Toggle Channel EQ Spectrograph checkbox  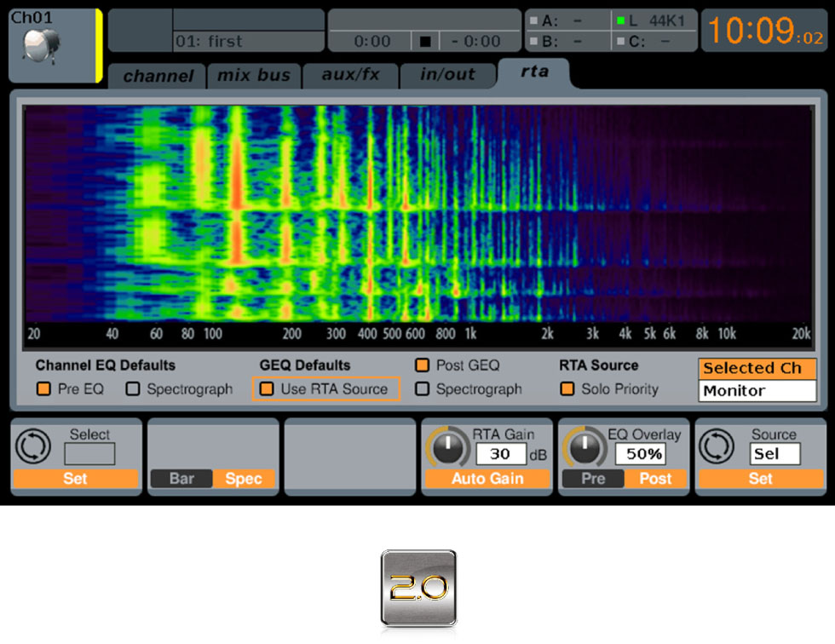[x=133, y=389]
